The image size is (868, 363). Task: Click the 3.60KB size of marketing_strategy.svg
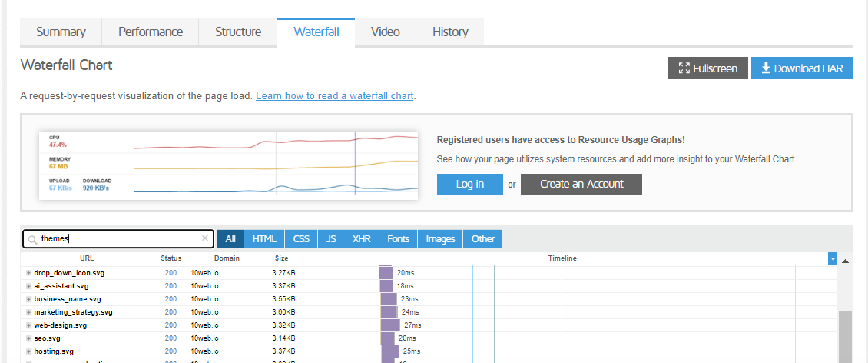pyautogui.click(x=283, y=312)
